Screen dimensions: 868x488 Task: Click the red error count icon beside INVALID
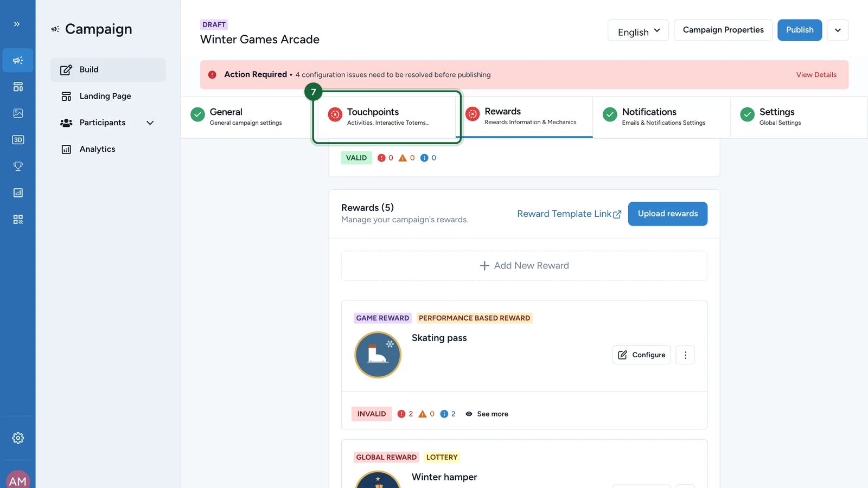pos(401,414)
